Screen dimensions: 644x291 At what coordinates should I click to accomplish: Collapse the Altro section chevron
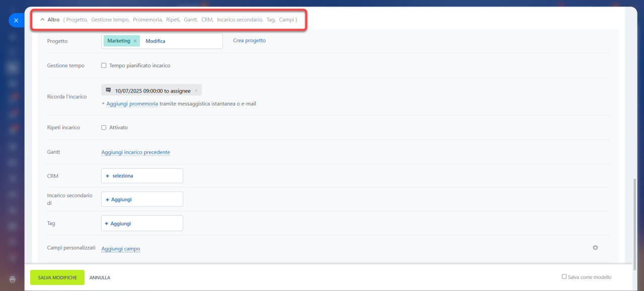point(42,20)
